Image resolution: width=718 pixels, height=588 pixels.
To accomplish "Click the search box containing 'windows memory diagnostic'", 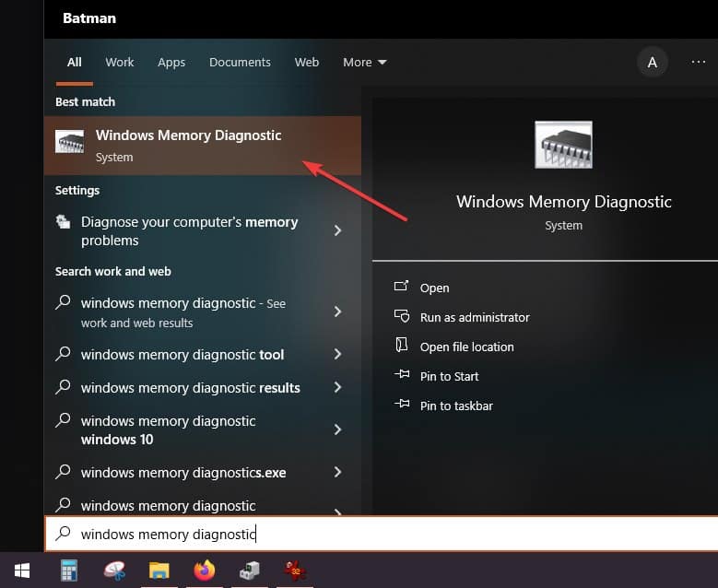I will point(382,534).
